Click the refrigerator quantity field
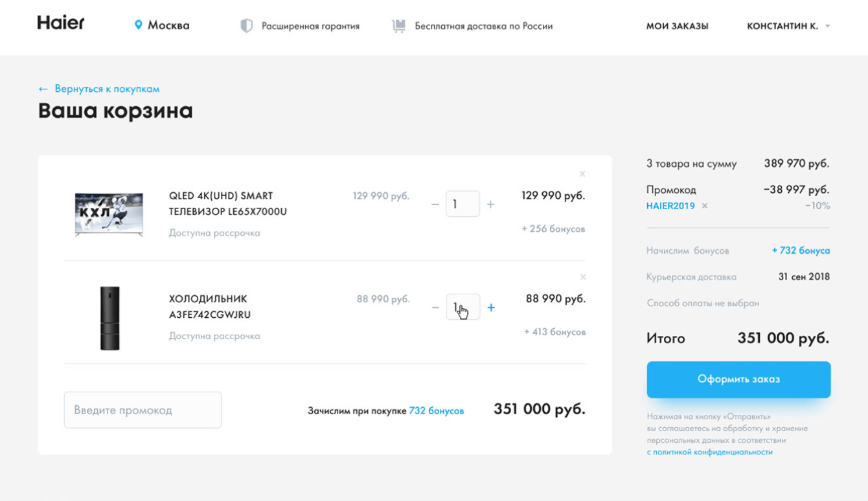 click(x=463, y=307)
